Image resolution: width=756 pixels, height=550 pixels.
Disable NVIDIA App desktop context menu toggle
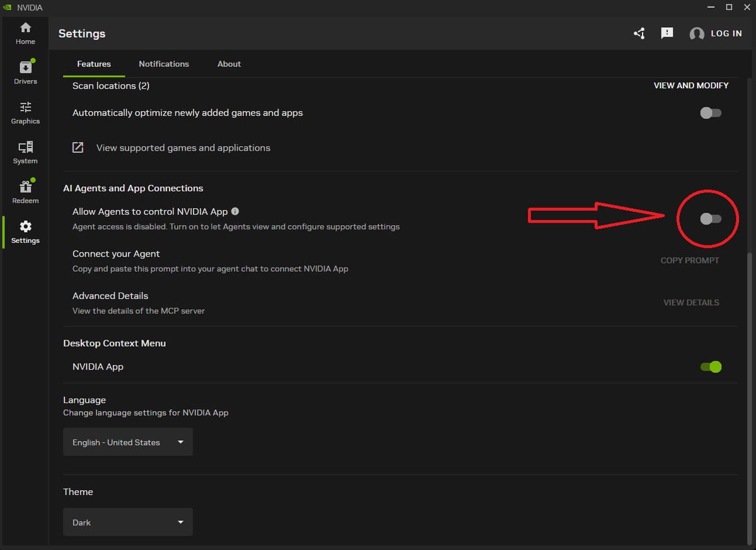(x=711, y=366)
